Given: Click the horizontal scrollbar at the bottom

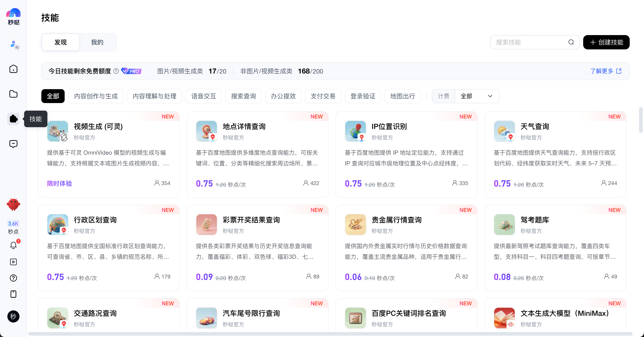Looking at the screenshot, I should tap(330, 334).
